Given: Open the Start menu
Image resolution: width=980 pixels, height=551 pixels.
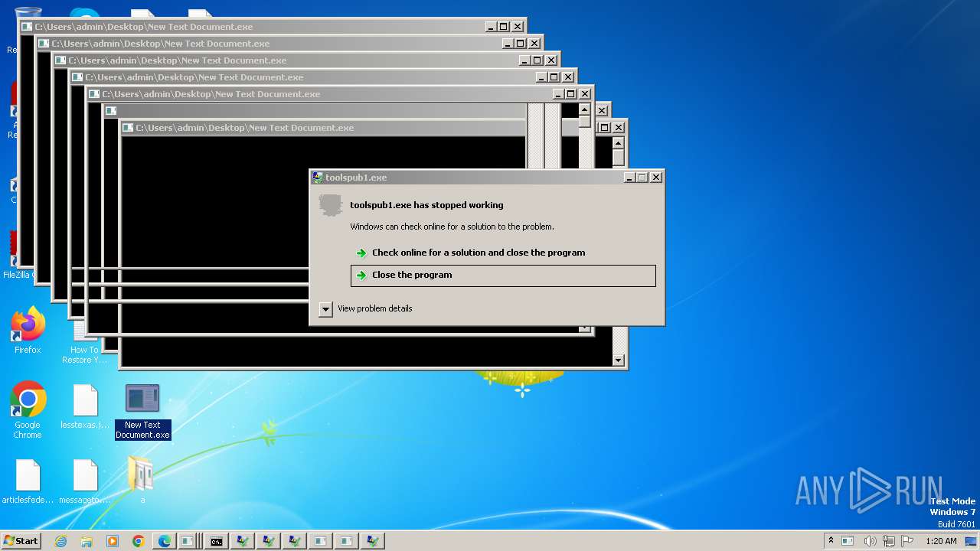Looking at the screenshot, I should (x=21, y=541).
